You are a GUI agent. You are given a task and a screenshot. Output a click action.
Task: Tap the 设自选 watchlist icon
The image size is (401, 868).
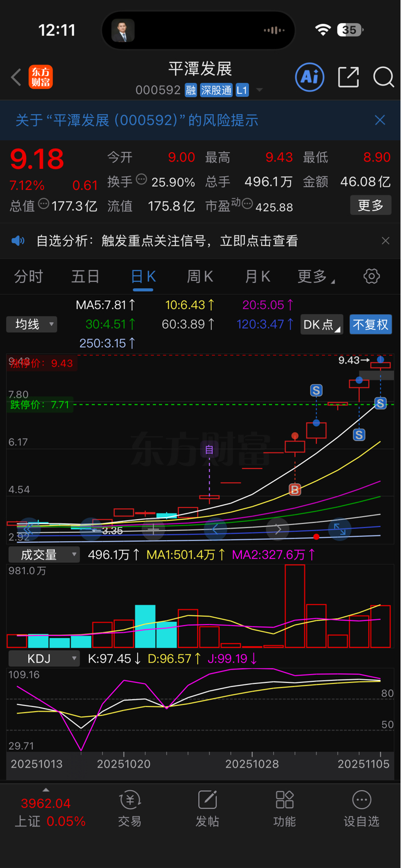click(361, 808)
